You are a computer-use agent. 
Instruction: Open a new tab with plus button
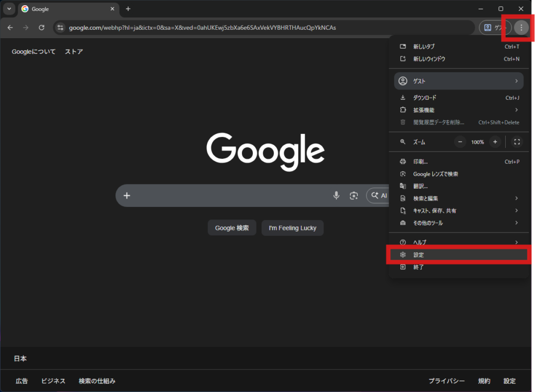click(128, 9)
